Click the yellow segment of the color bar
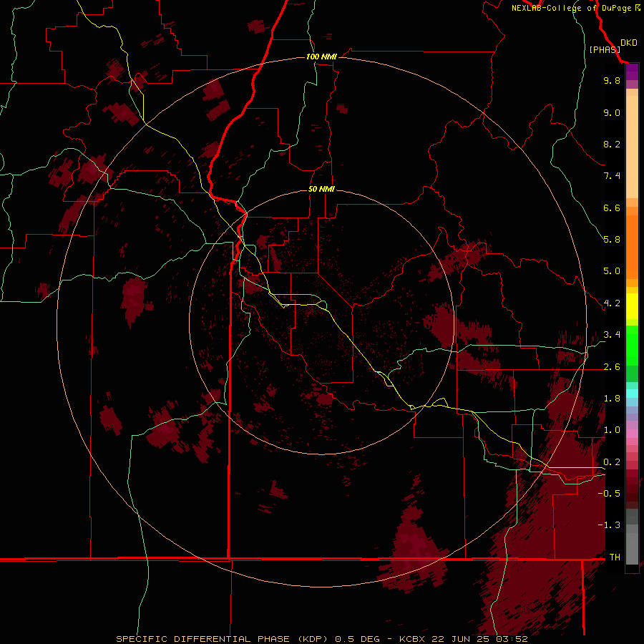 coord(632,306)
